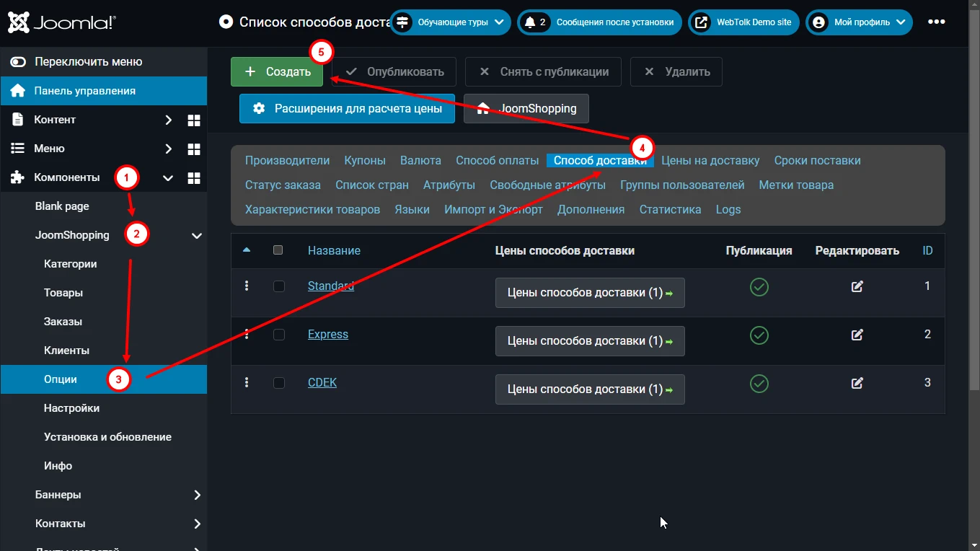
Task: Switch to the Производители tab
Action: coord(287,160)
